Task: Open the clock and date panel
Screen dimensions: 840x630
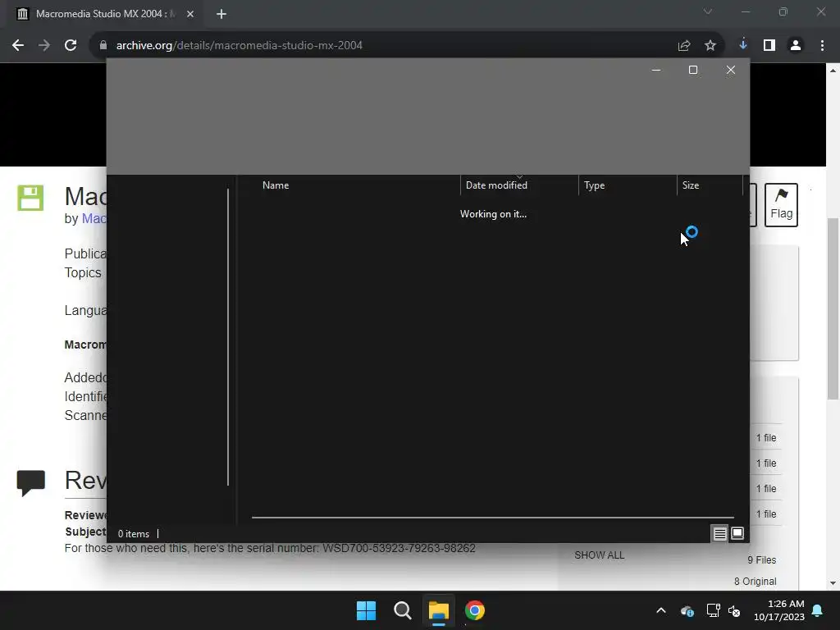Action: 779,610
